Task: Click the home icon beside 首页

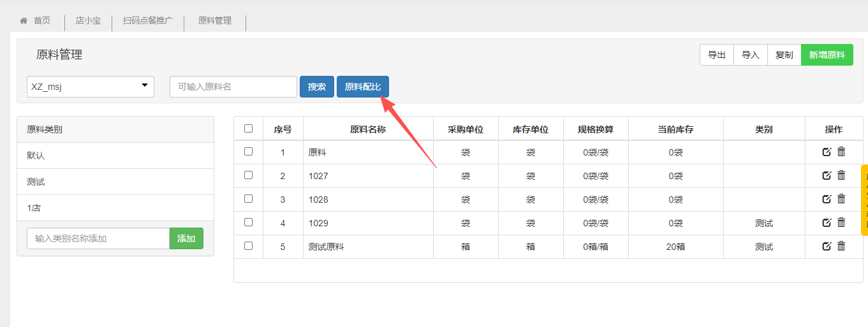Action: tap(24, 21)
